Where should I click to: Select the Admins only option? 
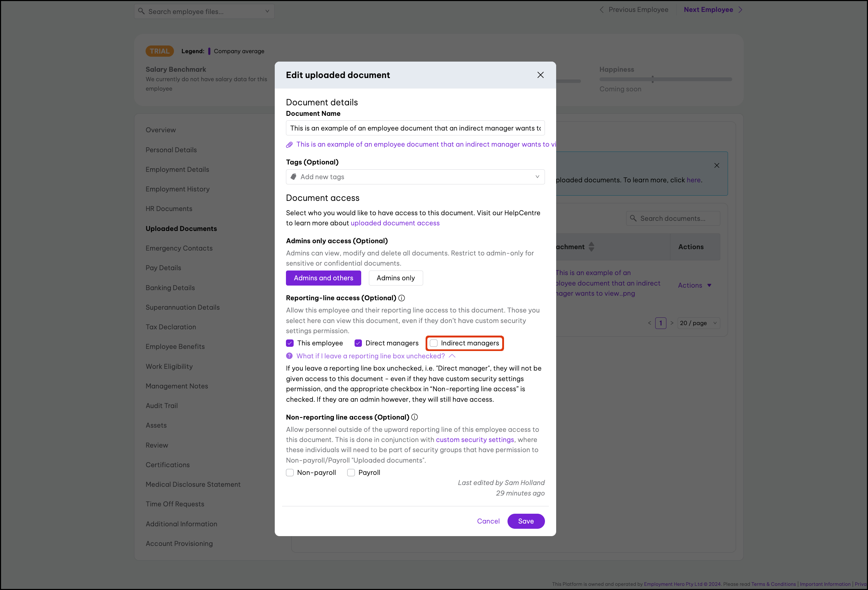click(x=395, y=278)
